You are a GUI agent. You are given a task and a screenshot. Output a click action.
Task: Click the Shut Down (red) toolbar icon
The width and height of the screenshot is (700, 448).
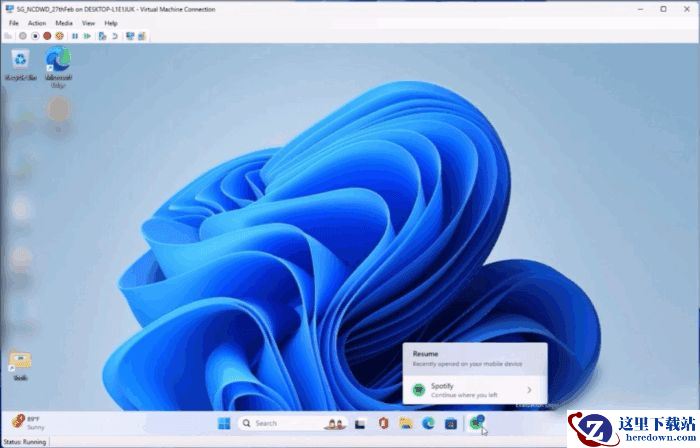(47, 35)
